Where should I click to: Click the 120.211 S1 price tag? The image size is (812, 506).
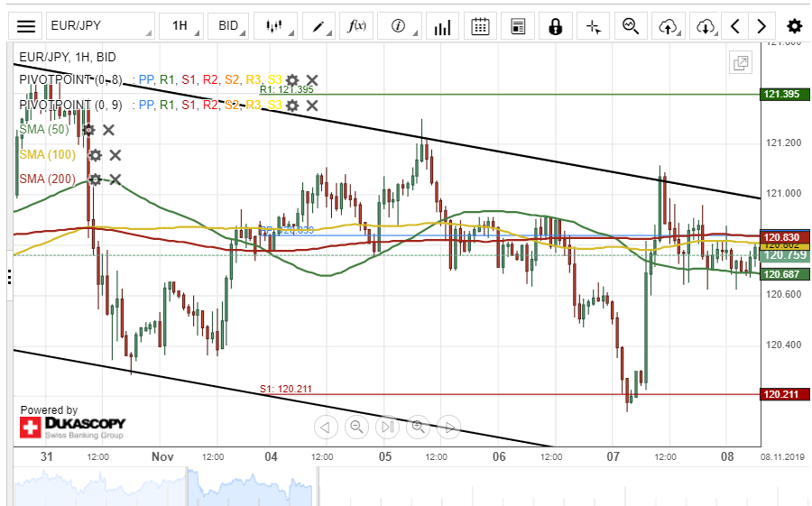785,395
